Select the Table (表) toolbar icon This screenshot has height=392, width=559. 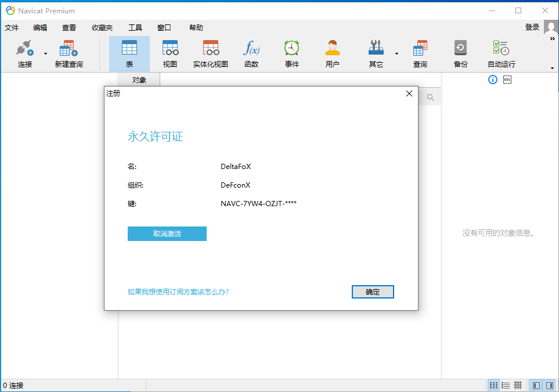(129, 53)
